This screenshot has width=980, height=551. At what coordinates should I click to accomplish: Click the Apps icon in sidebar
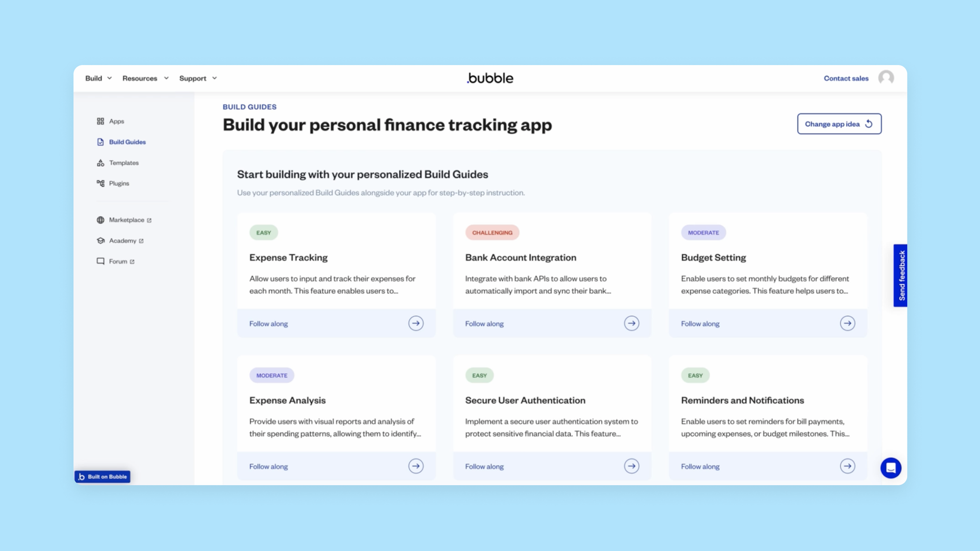click(99, 121)
